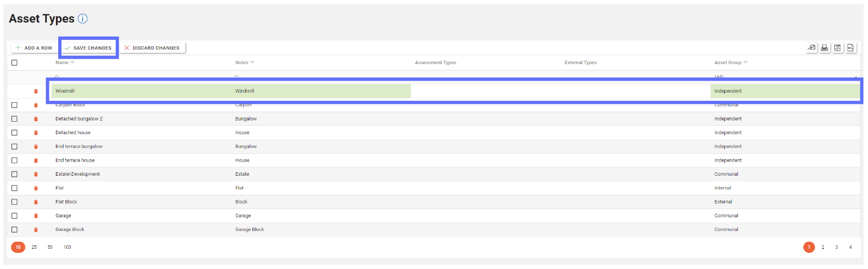Click trash icon for Detached house row
The image size is (868, 269).
pyautogui.click(x=36, y=132)
